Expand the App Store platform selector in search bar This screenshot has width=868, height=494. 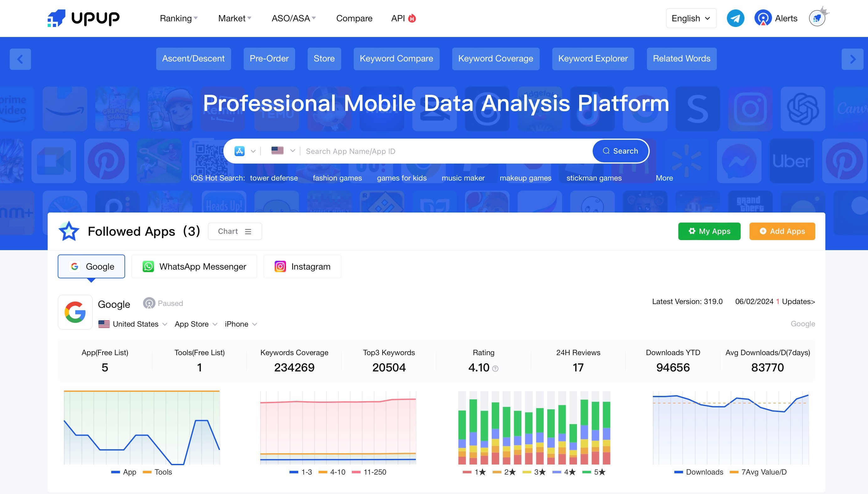click(245, 151)
